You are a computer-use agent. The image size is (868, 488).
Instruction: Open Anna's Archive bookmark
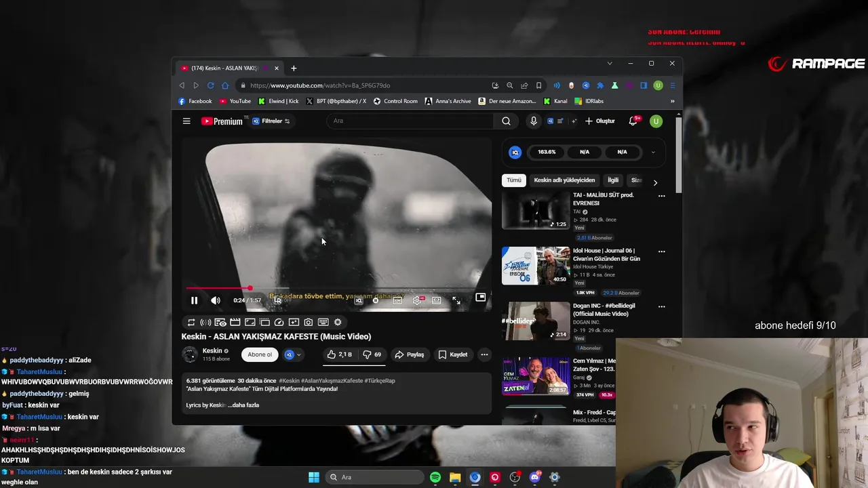point(448,101)
